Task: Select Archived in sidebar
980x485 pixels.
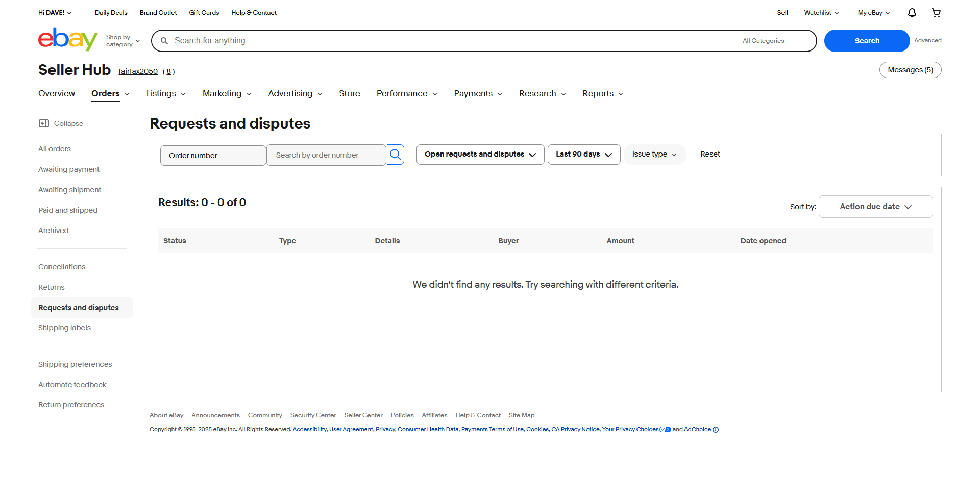Action: coord(54,231)
